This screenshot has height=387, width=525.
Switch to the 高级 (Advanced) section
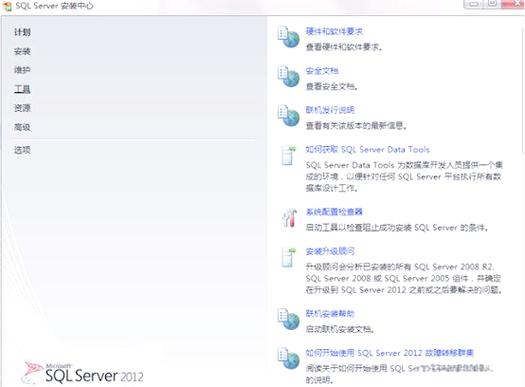tap(22, 127)
